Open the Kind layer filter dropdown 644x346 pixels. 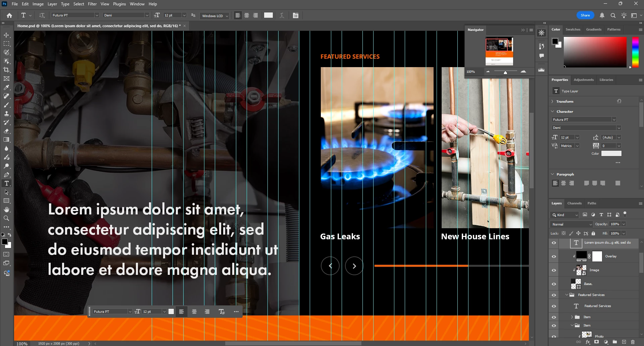tap(565, 215)
